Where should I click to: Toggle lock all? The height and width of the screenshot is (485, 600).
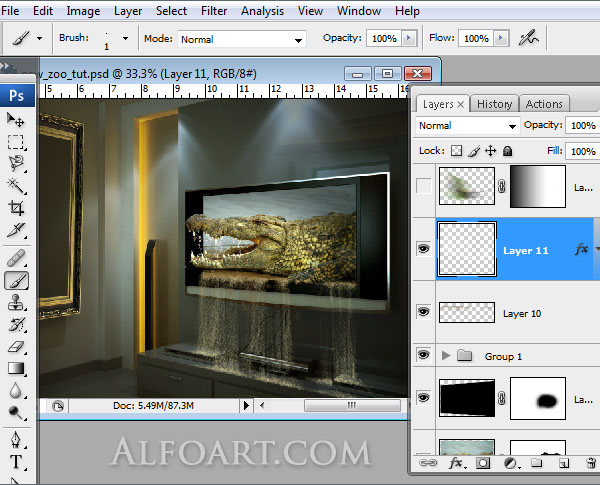click(x=507, y=151)
